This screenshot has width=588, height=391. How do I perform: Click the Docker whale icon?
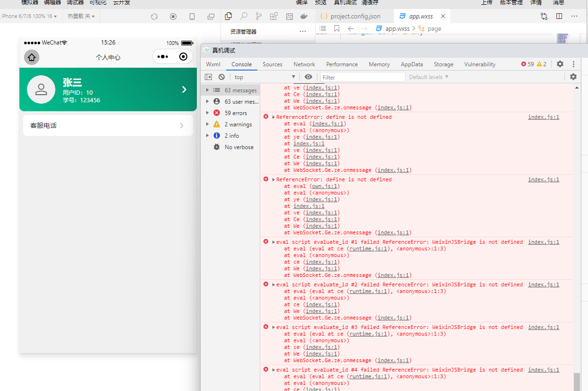(x=304, y=16)
